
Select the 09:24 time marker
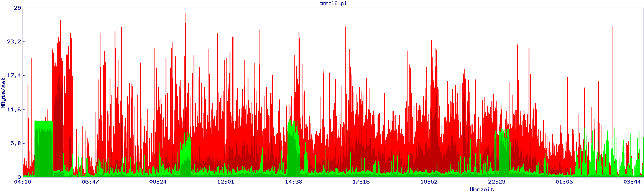point(158,182)
